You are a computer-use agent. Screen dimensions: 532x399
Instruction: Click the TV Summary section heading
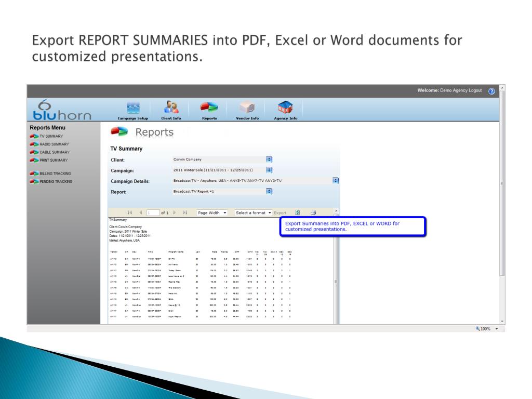[x=126, y=149]
